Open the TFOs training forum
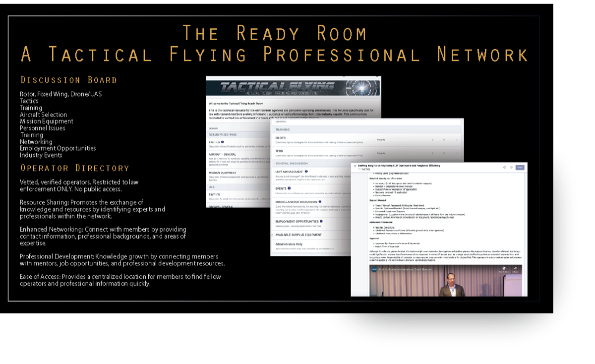The image size is (595, 364). coord(281,151)
